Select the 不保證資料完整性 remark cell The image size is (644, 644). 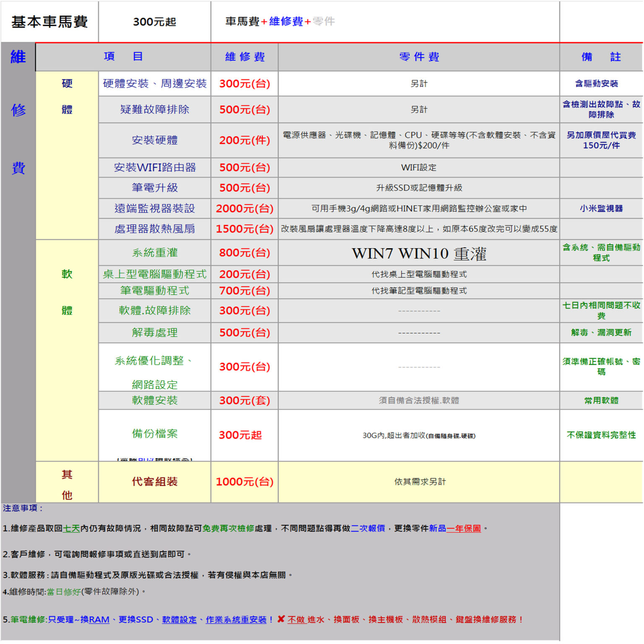[601, 435]
